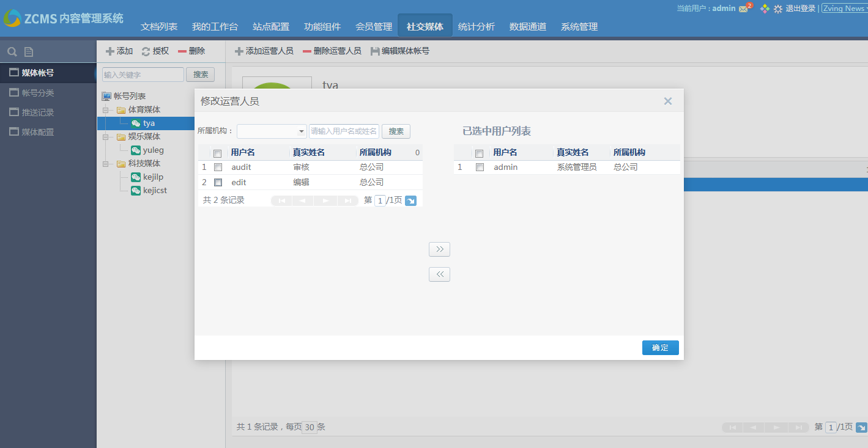The image size is (868, 448).
Task: Collapse the 体育媒体 tree folder
Action: [105, 110]
